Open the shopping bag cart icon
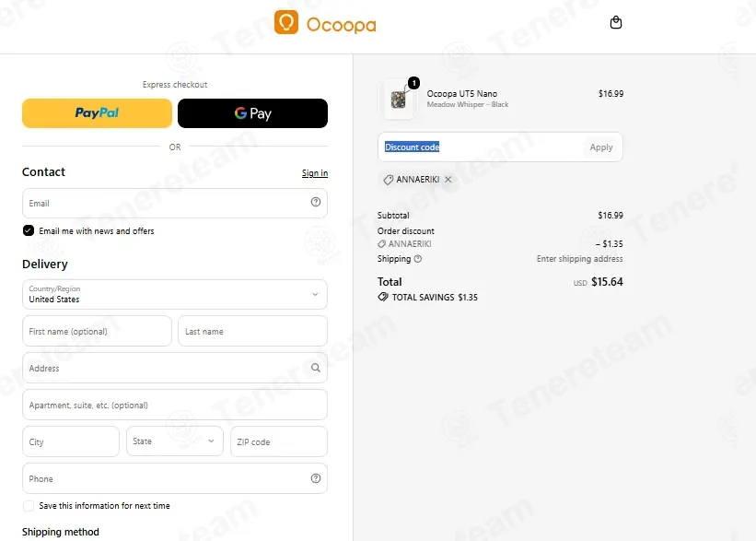756x541 pixels. pos(616,22)
